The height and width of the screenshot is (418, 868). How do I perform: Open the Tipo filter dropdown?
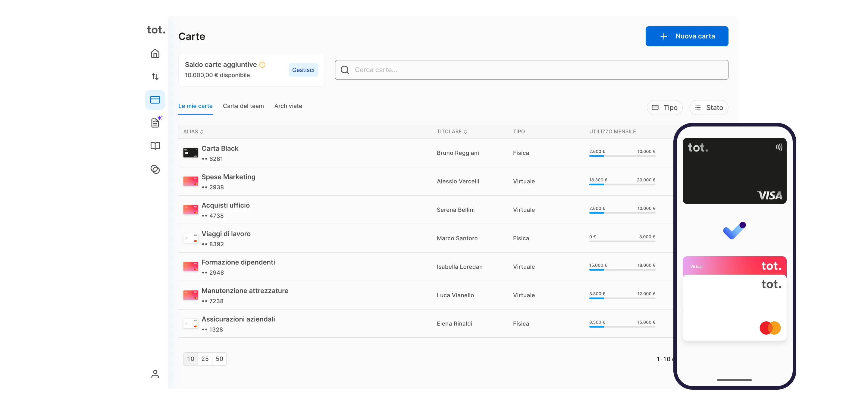click(x=664, y=108)
